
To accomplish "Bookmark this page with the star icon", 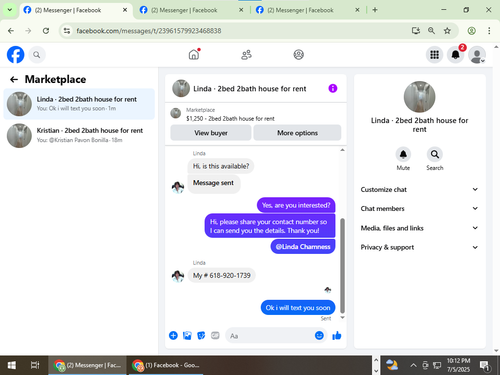I will coord(447,31).
